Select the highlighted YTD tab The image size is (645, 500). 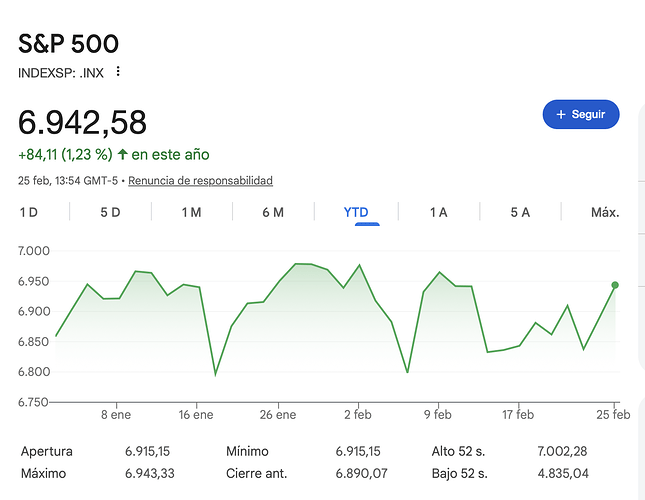(355, 212)
